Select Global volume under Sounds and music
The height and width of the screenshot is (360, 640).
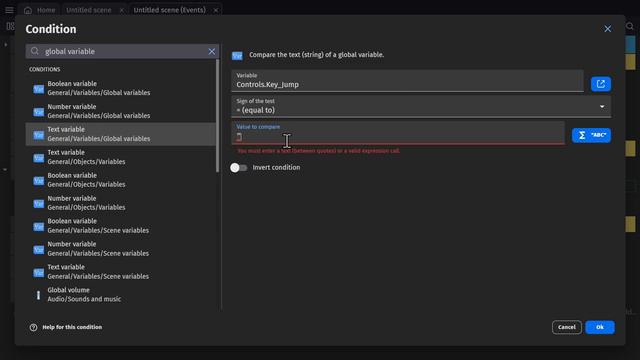(x=120, y=295)
